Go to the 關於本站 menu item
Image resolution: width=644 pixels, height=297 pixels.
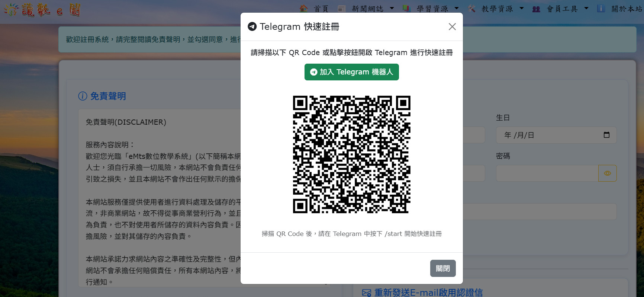627,9
